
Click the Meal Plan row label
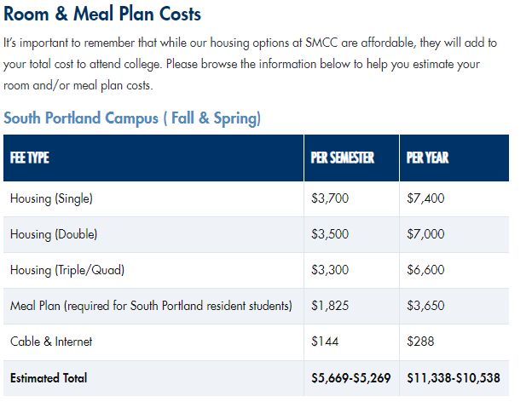(151, 306)
